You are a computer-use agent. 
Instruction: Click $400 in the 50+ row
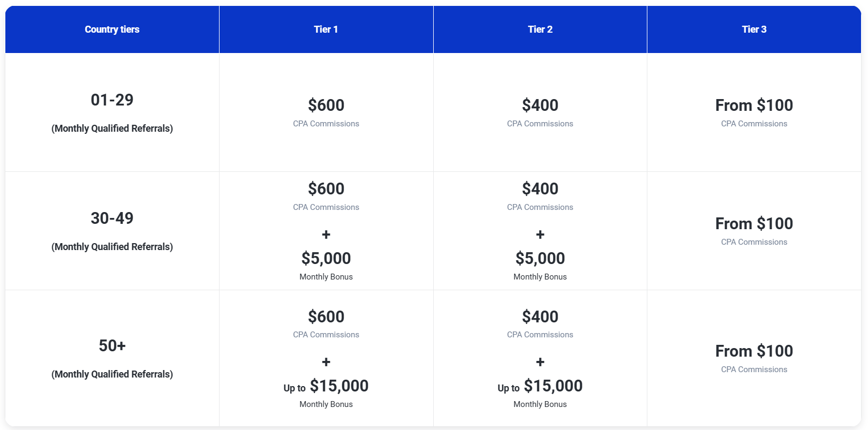point(540,317)
